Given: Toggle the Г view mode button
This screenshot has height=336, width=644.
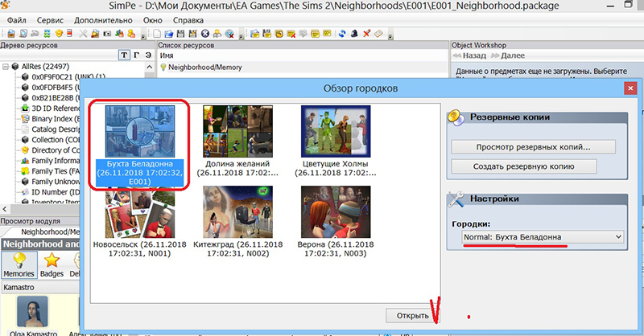Looking at the screenshot, I should pyautogui.click(x=135, y=55).
